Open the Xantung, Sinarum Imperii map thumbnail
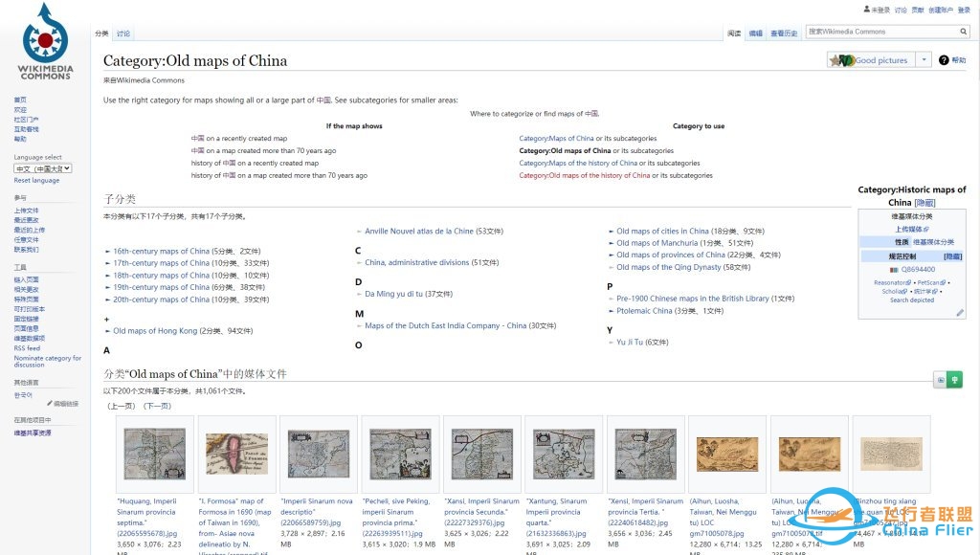 click(x=564, y=455)
